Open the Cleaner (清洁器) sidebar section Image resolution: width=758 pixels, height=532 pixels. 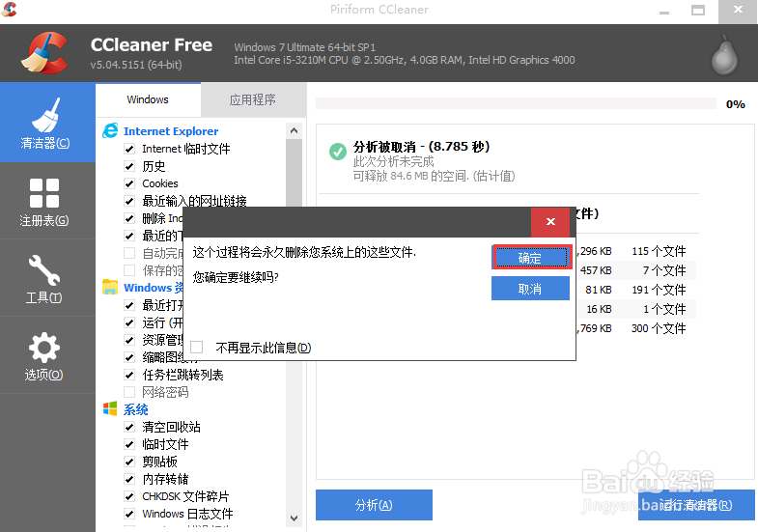tap(47, 123)
